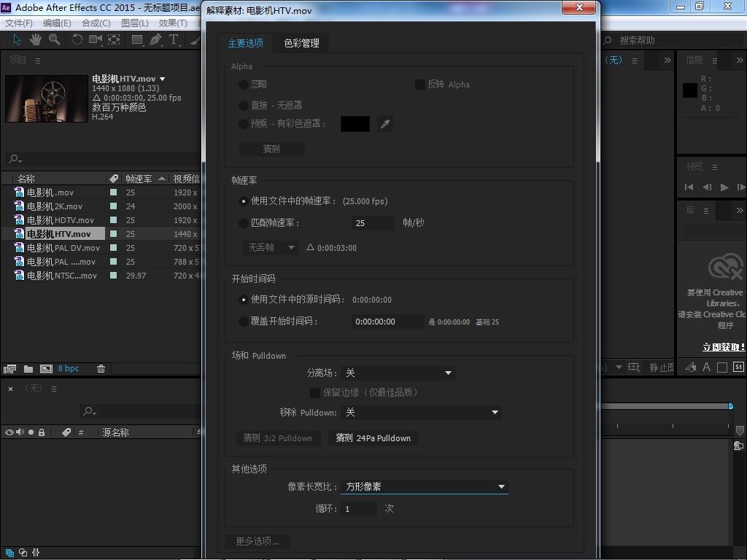The height and width of the screenshot is (560, 747).
Task: Click the timeline lock column icon
Action: [42, 432]
